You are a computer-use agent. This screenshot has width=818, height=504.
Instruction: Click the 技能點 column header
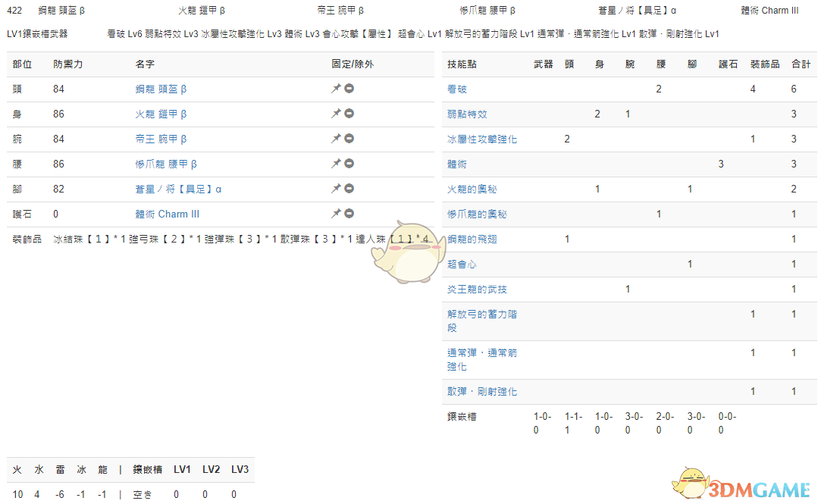coord(462,64)
